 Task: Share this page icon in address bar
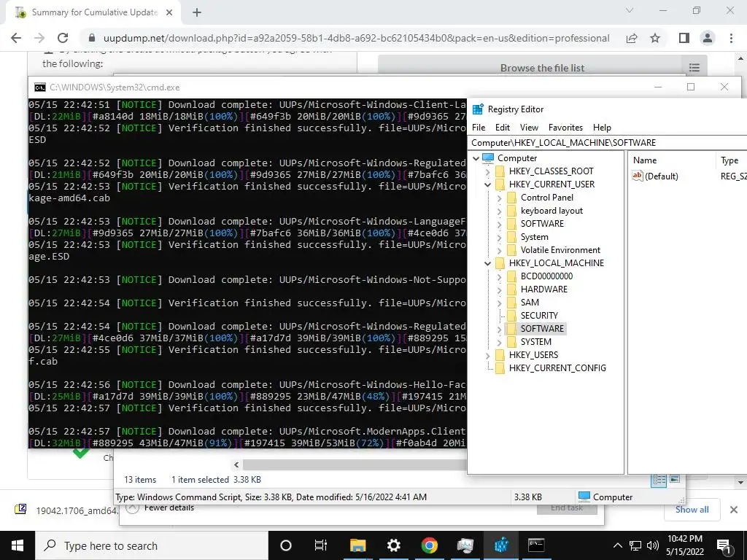[x=632, y=38]
